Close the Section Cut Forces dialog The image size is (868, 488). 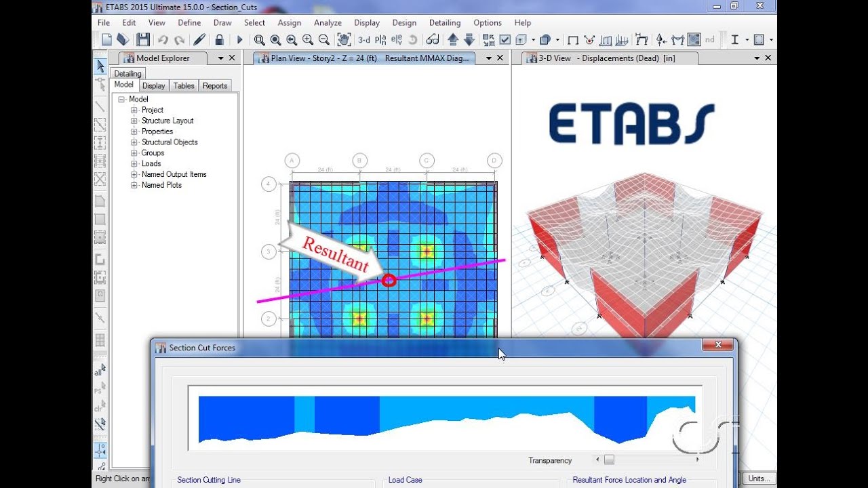tap(718, 346)
